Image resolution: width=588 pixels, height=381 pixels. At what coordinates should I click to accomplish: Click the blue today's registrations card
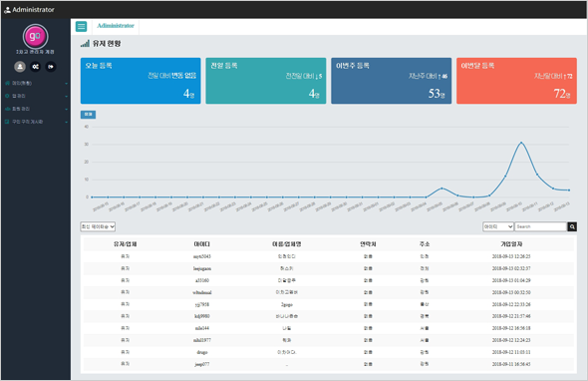141,81
